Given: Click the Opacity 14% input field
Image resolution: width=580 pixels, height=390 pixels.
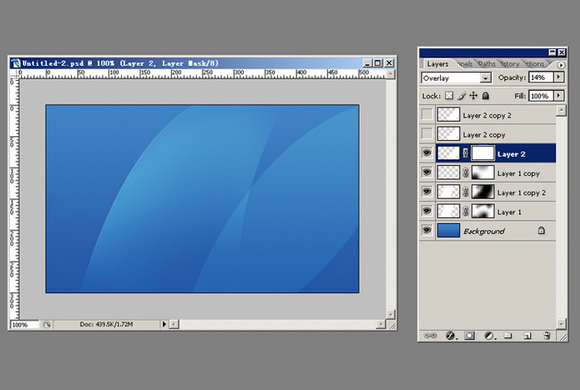Looking at the screenshot, I should click(541, 77).
